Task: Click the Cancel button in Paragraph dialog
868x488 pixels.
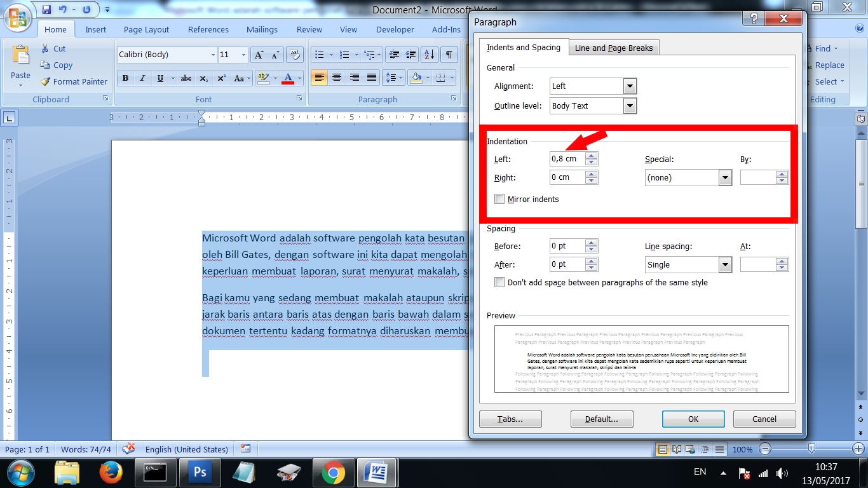Action: 764,419
